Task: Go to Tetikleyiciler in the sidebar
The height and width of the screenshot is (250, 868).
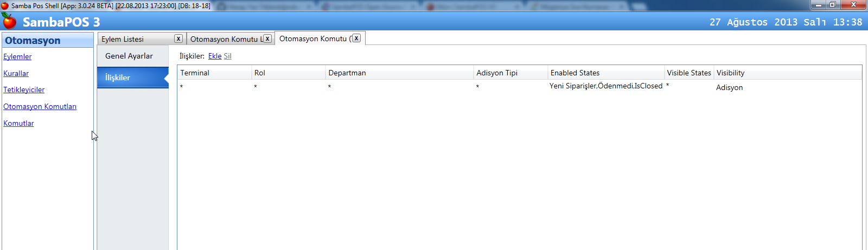Action: pos(24,89)
